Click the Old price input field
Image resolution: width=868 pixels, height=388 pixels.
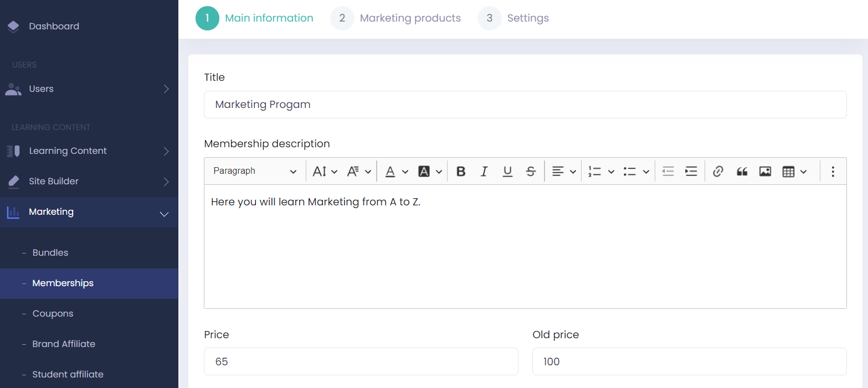coord(690,361)
